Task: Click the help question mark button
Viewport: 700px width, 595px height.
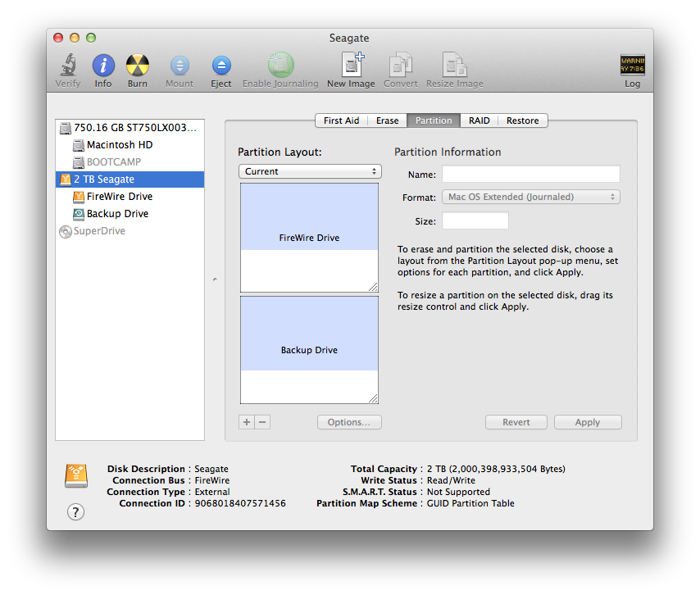Action: (x=76, y=512)
